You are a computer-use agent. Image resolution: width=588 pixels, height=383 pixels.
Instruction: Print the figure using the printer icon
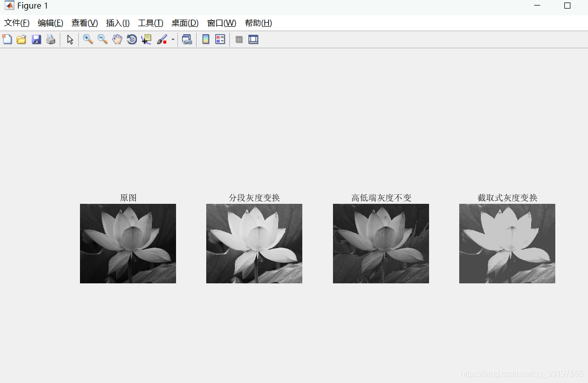pos(51,39)
